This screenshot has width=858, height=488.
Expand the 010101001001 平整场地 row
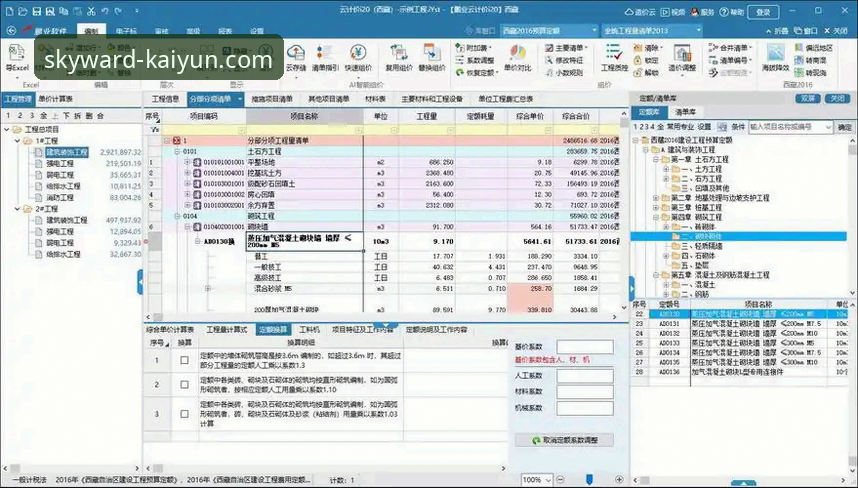tap(187, 162)
